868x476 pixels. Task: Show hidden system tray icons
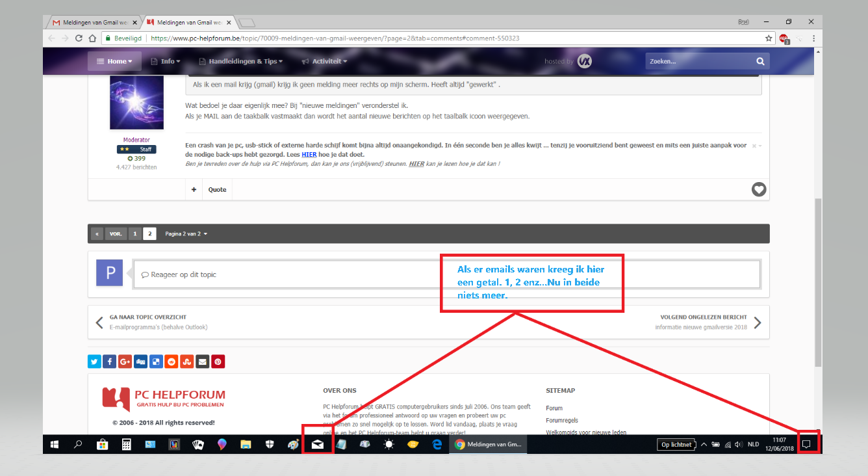(704, 445)
